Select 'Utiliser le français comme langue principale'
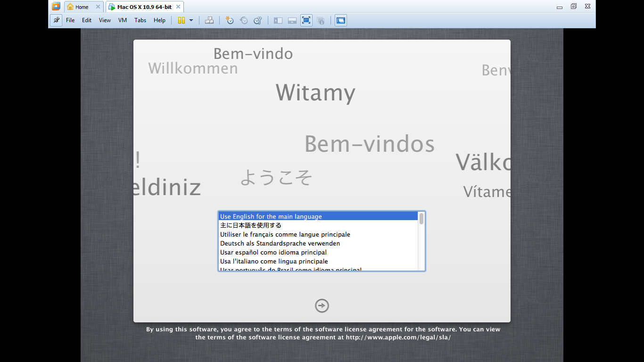Screen dimensions: 644x362 [x=318, y=234]
